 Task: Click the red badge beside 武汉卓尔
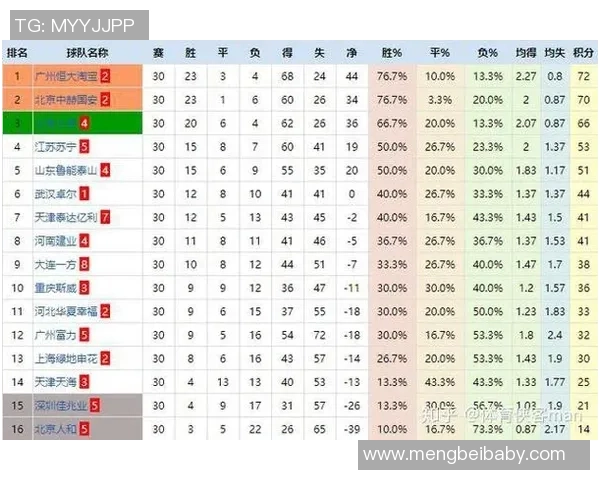point(85,194)
